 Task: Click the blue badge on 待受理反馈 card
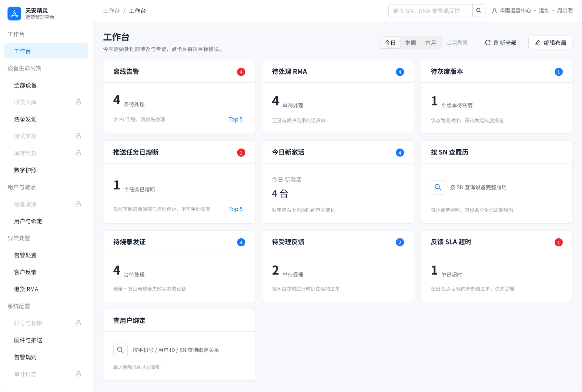click(400, 242)
